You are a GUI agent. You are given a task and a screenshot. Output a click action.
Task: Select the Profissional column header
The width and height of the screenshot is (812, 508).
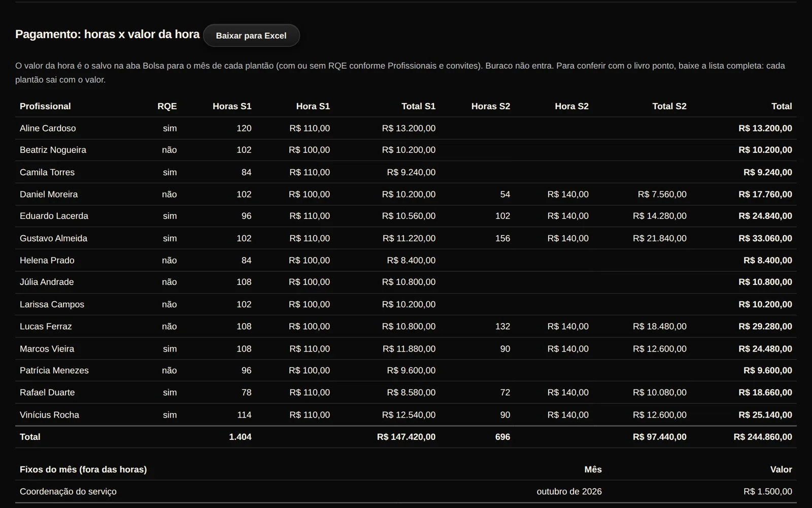click(x=45, y=106)
